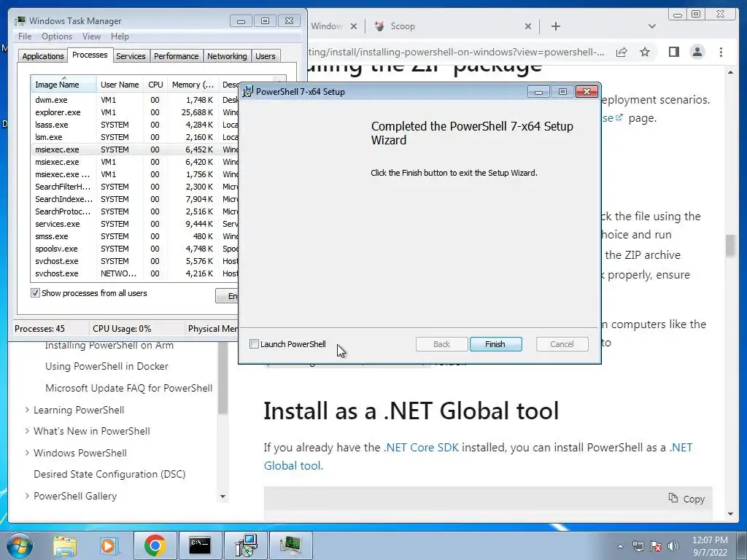
Task: Click the share page icon in address bar
Action: point(622,52)
